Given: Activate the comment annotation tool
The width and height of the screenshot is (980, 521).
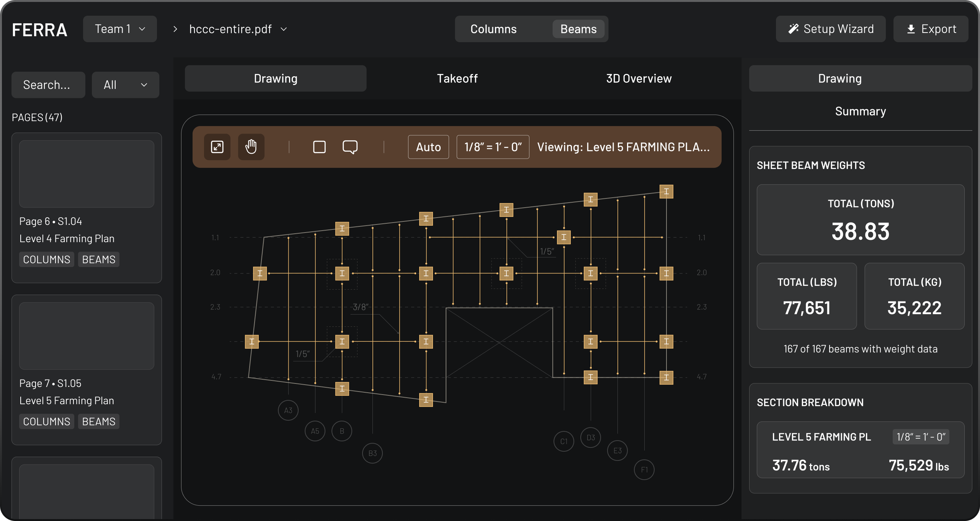Looking at the screenshot, I should [350, 147].
